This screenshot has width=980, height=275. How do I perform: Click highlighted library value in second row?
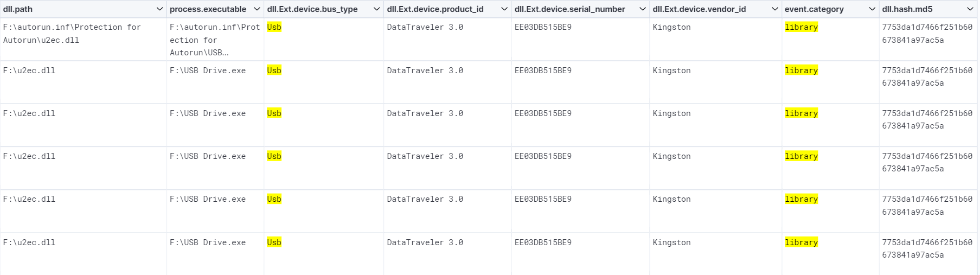(x=801, y=71)
